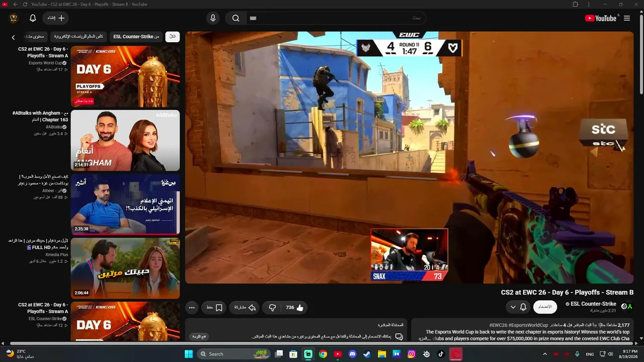Start voice search with the microphone
Viewport: 644px width, 362px height.
click(213, 18)
